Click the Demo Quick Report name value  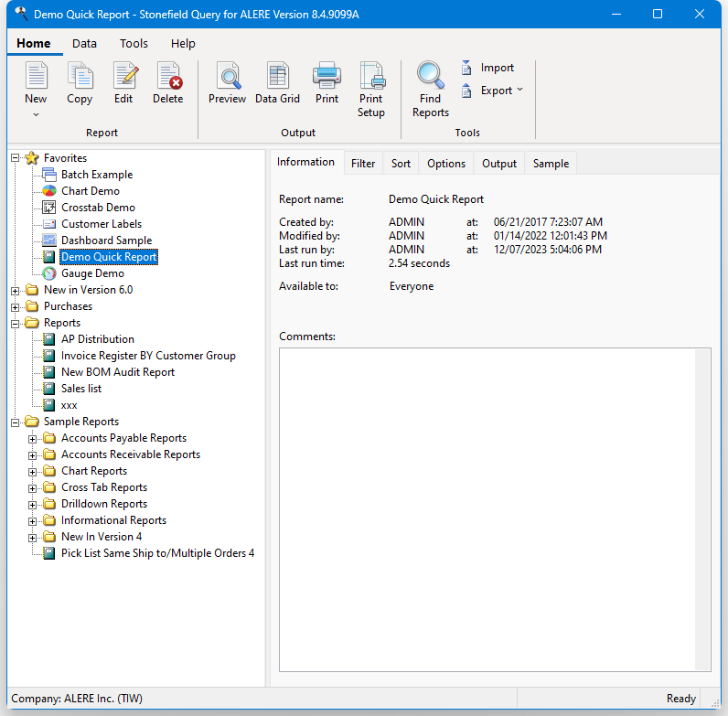pos(436,199)
